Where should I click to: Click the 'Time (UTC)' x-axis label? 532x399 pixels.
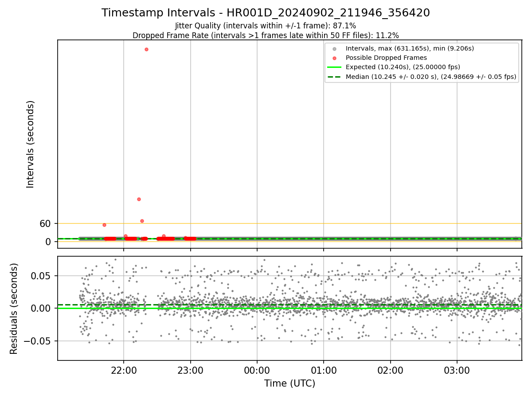pos(289,383)
